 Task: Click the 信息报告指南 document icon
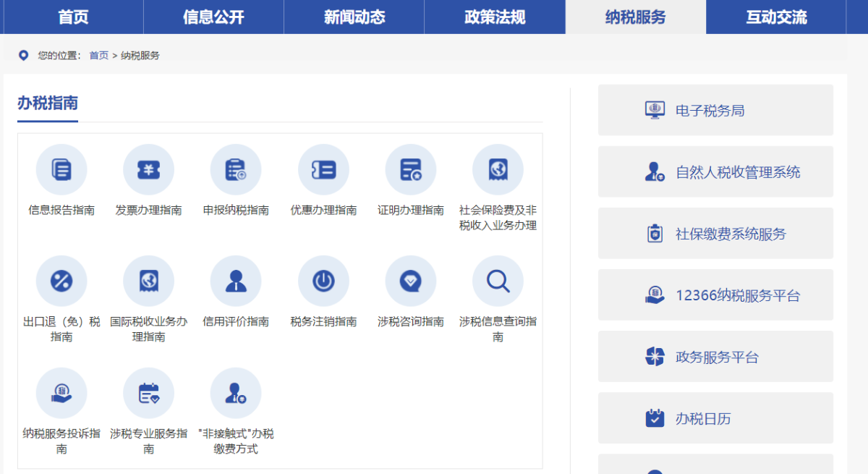tap(61, 170)
